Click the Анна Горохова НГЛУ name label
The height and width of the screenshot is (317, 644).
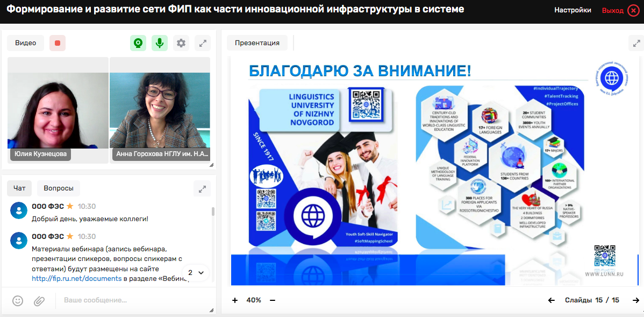tap(161, 154)
